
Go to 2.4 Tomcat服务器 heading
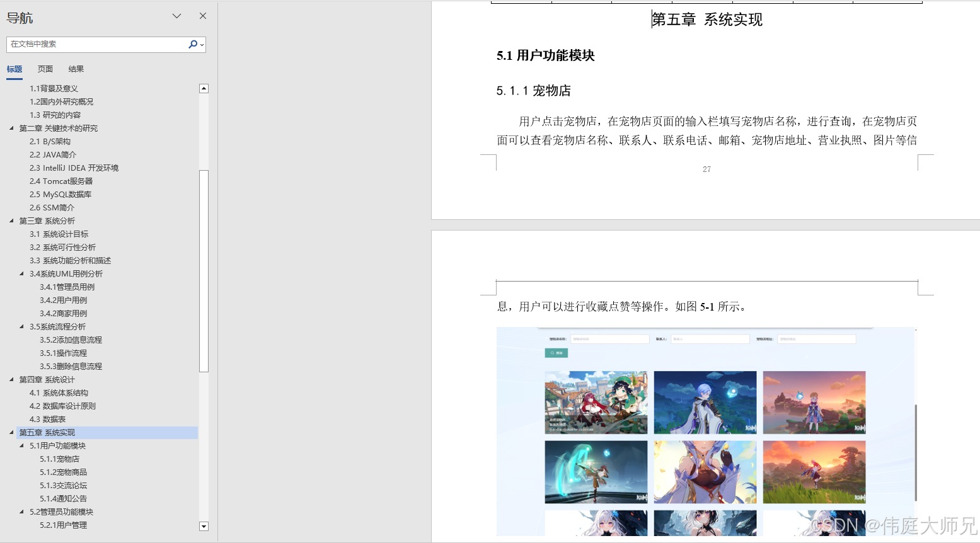tap(61, 181)
